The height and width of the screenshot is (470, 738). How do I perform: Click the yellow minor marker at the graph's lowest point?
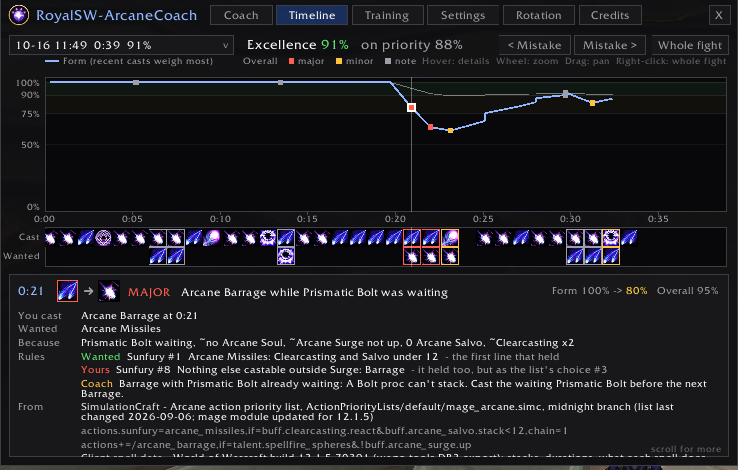(450, 131)
